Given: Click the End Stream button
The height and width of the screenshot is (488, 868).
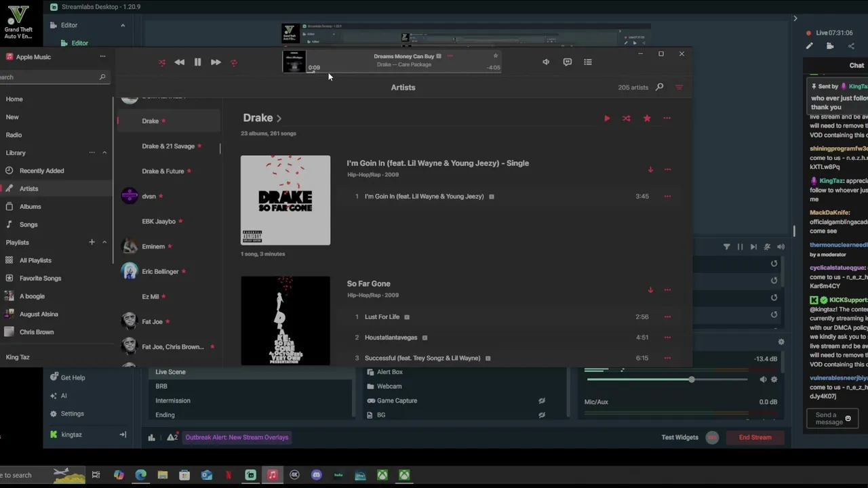Looking at the screenshot, I should click(755, 437).
